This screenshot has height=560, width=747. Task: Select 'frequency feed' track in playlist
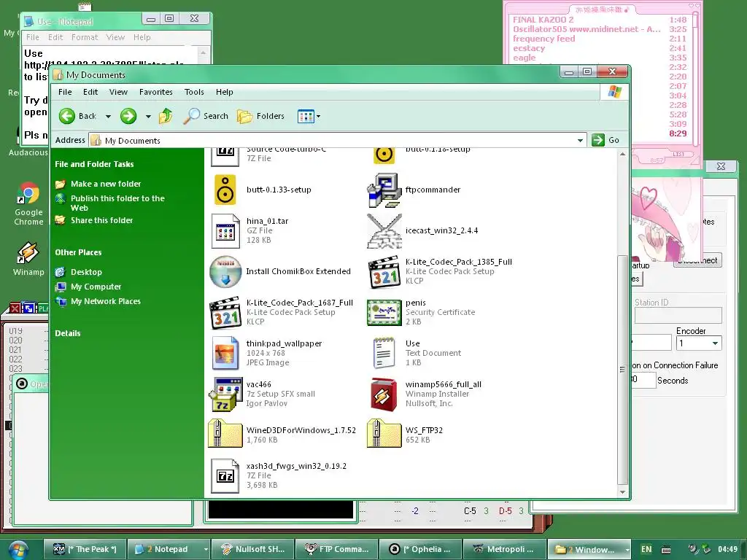[543, 39]
